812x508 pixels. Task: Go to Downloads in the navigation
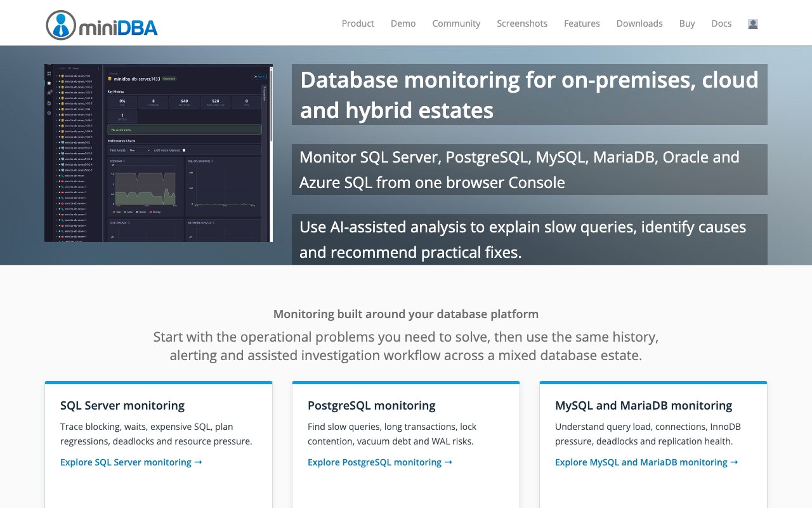click(639, 23)
